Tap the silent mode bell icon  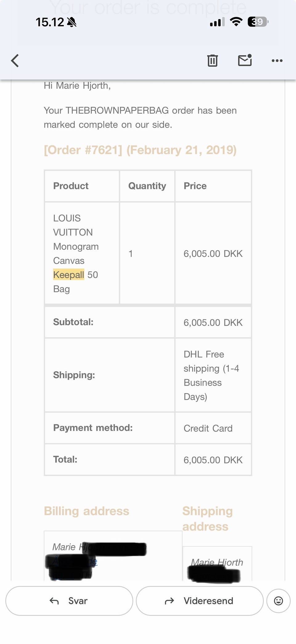click(72, 22)
